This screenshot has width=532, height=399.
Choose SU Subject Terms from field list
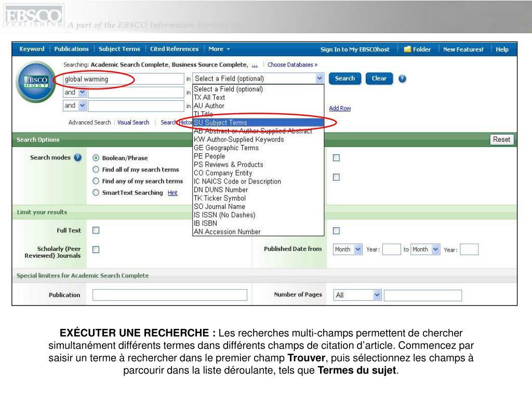point(259,123)
